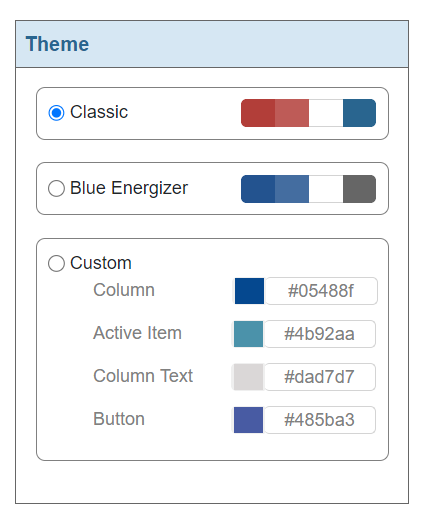
Task: Click the Button hex field #485ba3
Action: (320, 420)
